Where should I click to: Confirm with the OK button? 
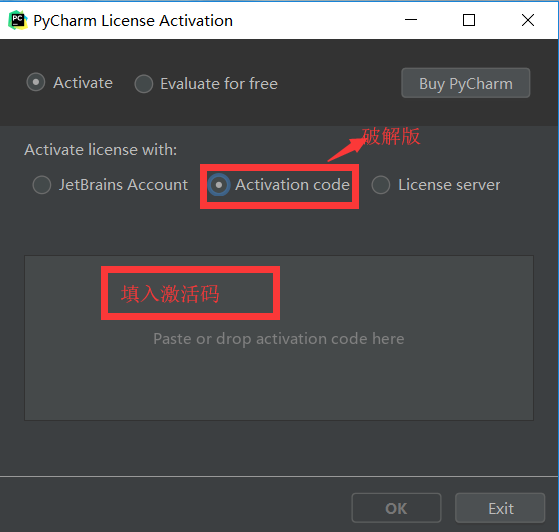(396, 508)
